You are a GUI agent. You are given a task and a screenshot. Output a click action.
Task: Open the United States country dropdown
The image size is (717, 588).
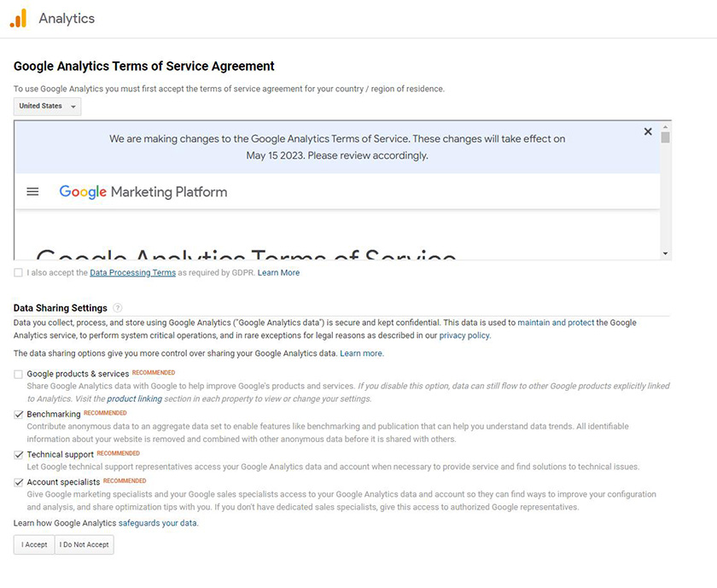47,106
